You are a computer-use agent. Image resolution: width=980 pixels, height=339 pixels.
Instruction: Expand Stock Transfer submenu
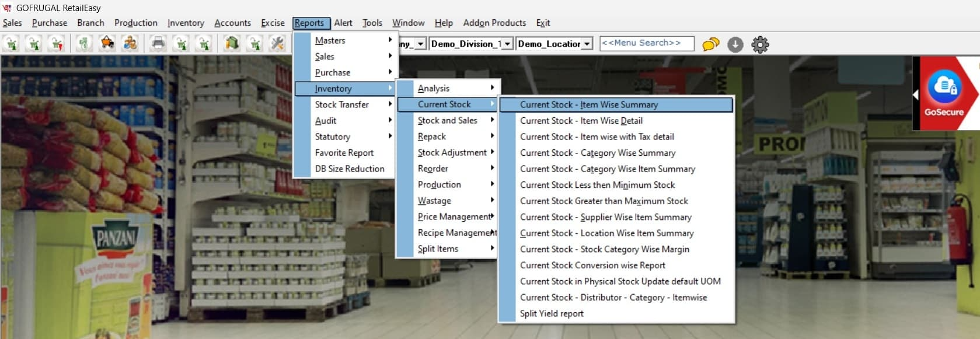346,104
